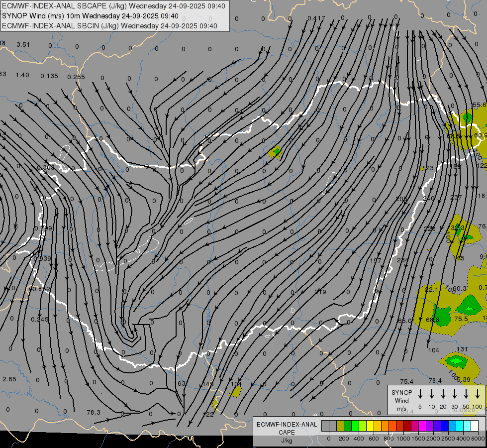
Task: Click the 0.939 value on the map
Action: click(x=42, y=259)
